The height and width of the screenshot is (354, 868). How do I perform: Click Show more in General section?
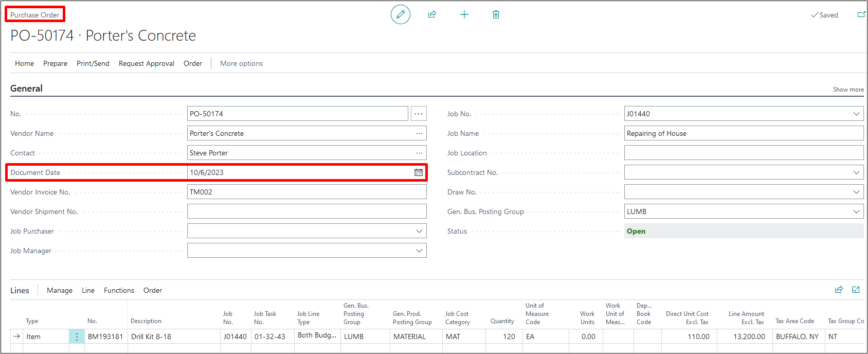[x=848, y=89]
